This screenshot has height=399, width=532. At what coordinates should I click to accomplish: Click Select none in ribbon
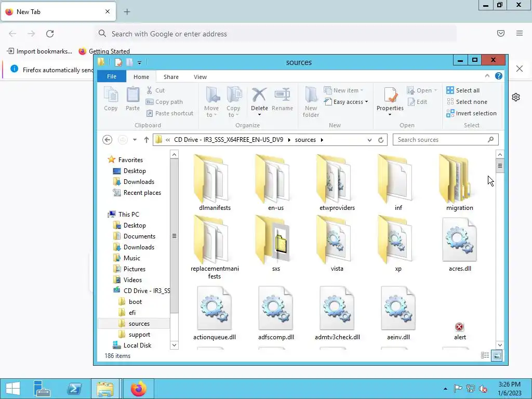(x=467, y=102)
